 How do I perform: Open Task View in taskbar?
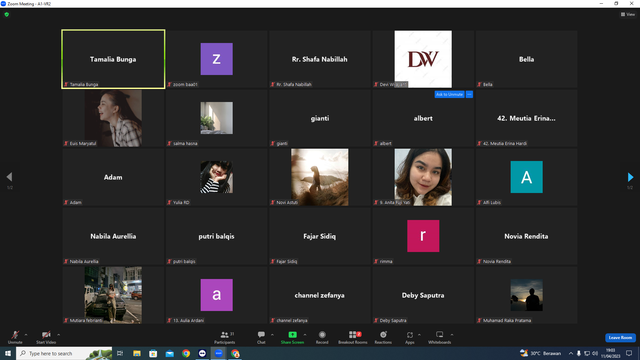120,353
